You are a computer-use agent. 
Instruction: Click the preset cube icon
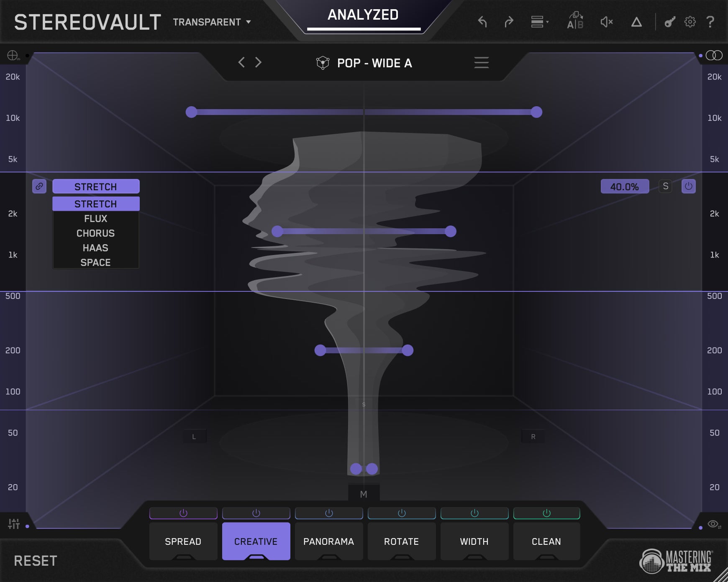[x=323, y=63]
